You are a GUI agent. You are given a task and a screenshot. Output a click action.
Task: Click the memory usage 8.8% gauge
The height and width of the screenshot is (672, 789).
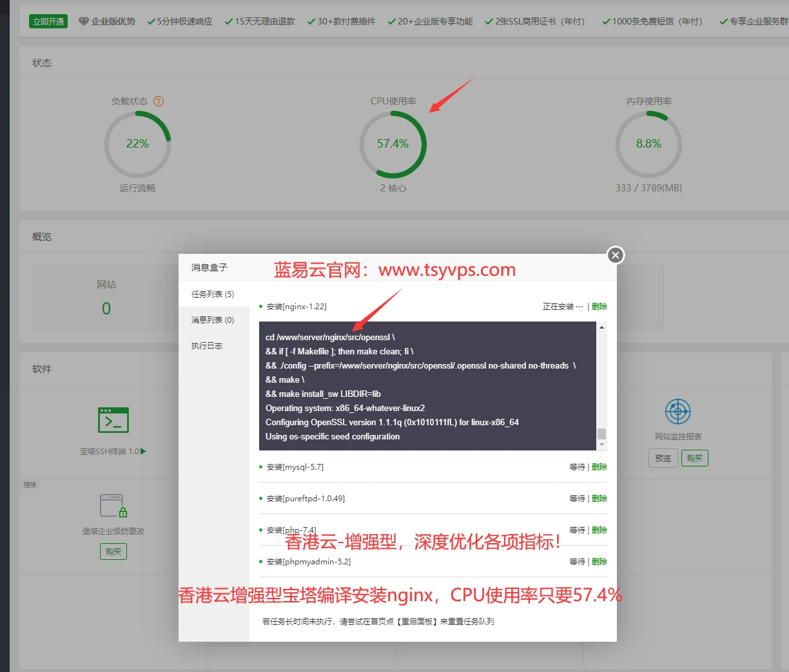(648, 144)
